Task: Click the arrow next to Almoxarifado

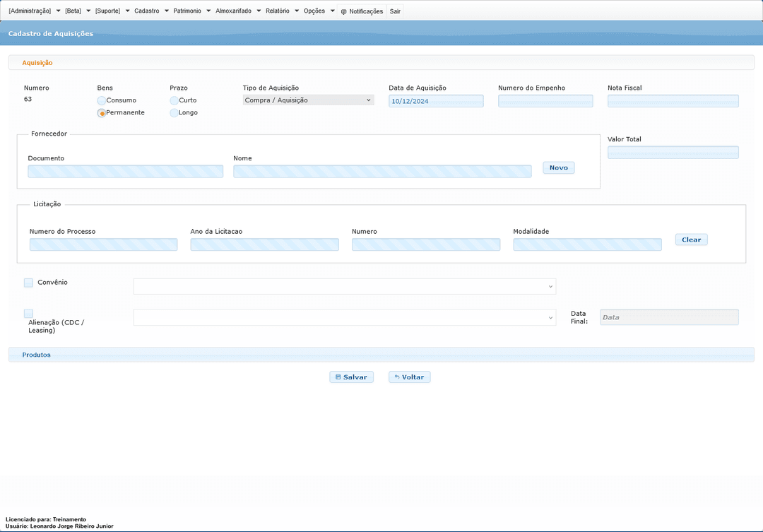Action: tap(259, 11)
